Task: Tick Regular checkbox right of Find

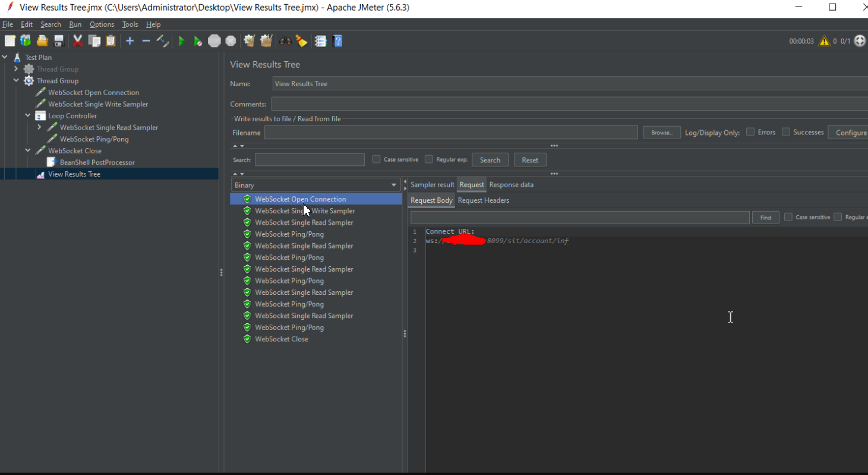Action: [x=838, y=217]
